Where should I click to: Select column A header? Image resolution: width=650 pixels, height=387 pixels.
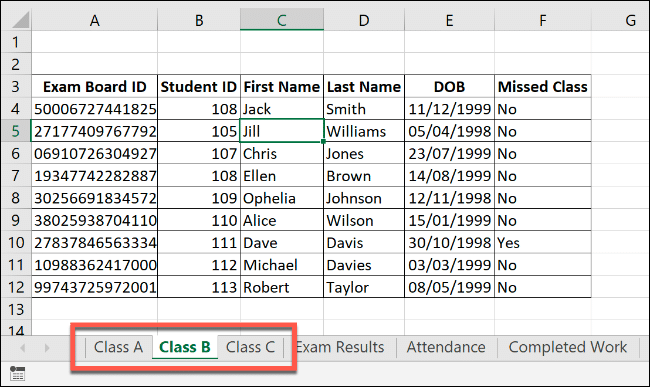click(x=95, y=20)
